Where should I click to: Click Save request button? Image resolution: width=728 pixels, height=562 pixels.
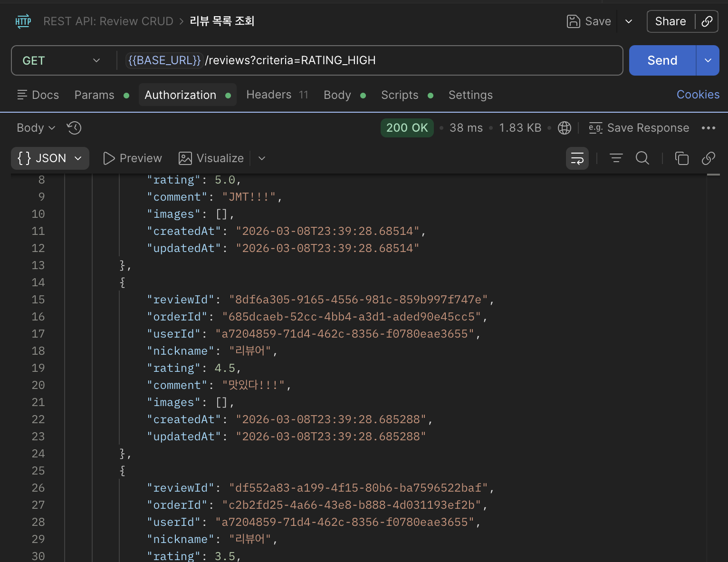[589, 21]
